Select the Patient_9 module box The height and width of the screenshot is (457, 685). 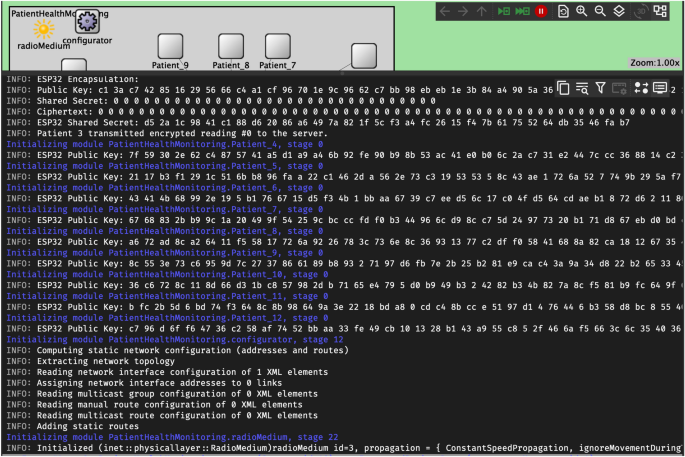coord(170,46)
